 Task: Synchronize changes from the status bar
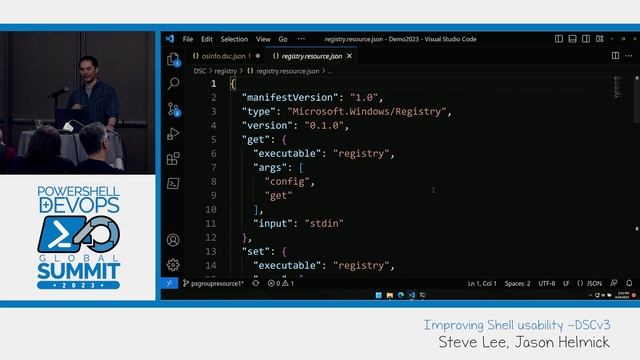click(x=256, y=283)
